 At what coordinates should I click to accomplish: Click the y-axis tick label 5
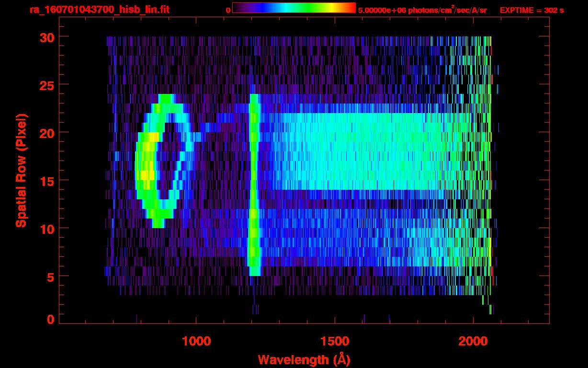[x=50, y=276]
